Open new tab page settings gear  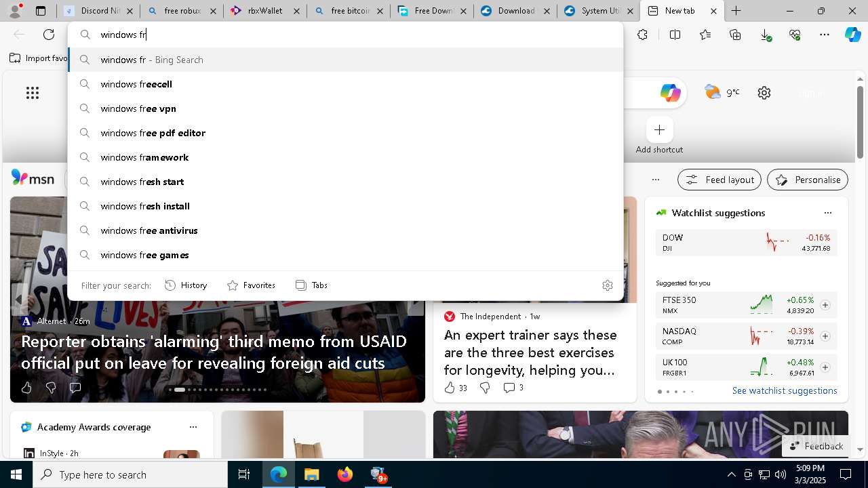pos(764,93)
